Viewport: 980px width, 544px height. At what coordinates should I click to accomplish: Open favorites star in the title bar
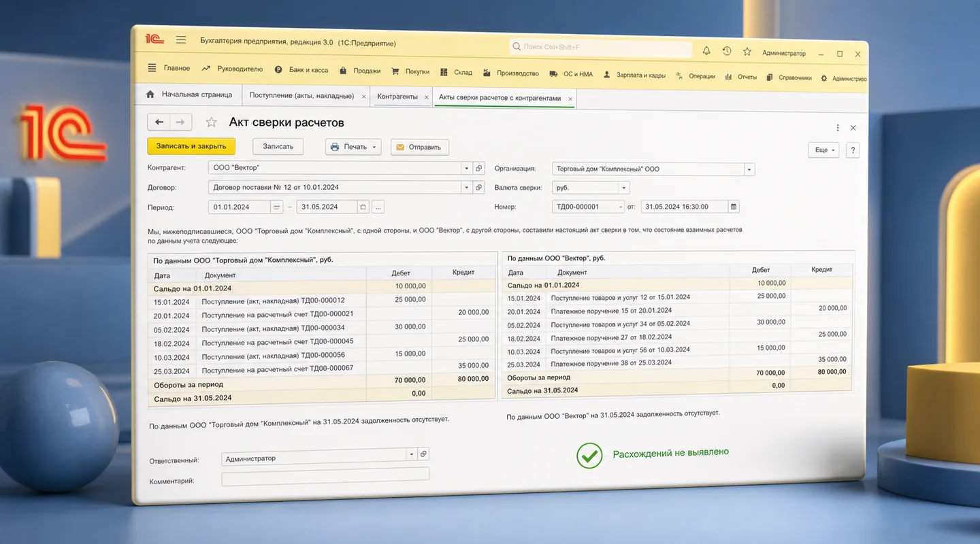click(x=747, y=52)
